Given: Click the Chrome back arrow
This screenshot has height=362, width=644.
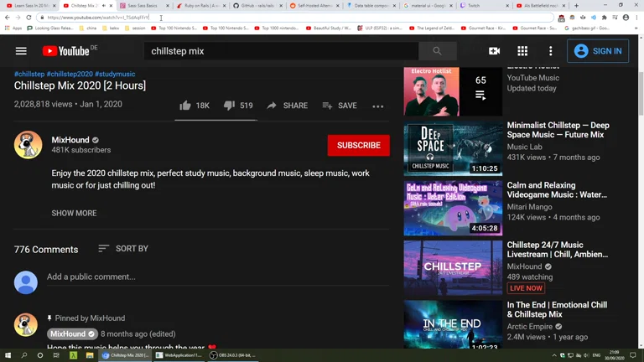Looking at the screenshot, I should pyautogui.click(x=8, y=18).
